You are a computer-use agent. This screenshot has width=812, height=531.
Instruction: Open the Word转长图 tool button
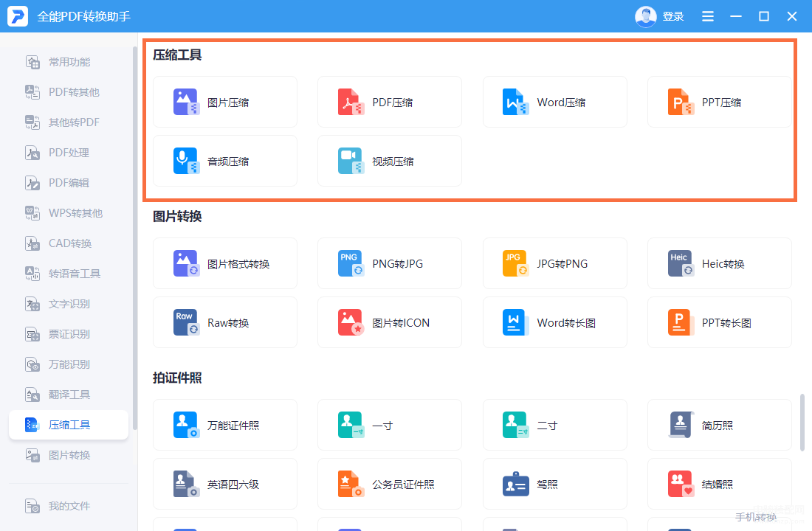[x=554, y=322]
